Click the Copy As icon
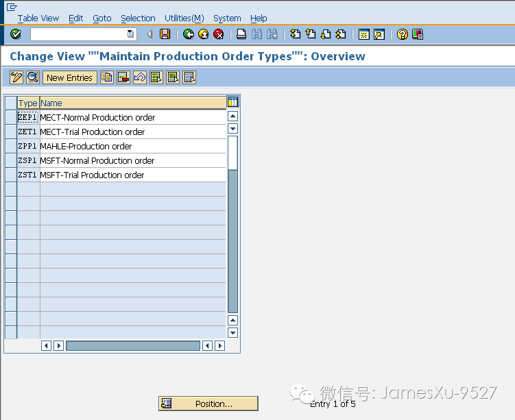Viewport: 515px width, 420px height. coord(107,77)
